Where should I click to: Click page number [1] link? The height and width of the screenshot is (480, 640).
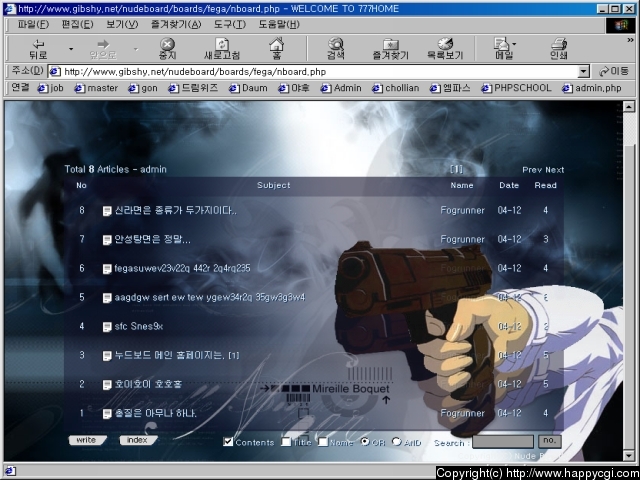[456, 169]
